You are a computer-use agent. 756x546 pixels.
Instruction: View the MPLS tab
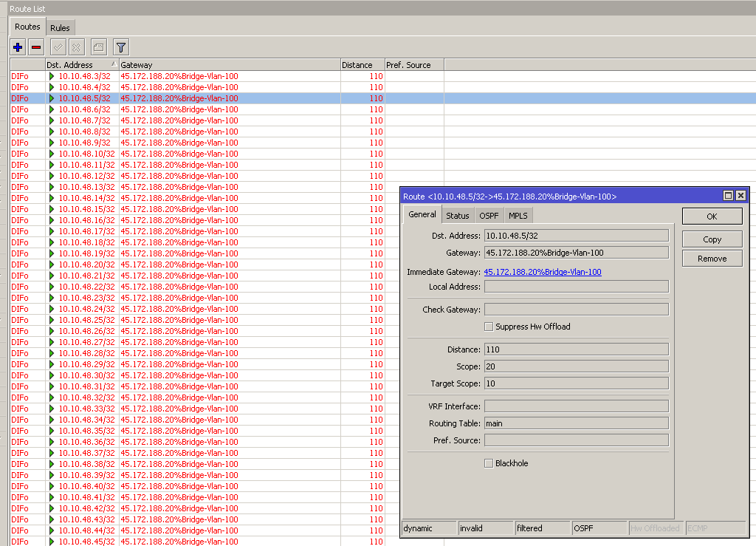(518, 215)
